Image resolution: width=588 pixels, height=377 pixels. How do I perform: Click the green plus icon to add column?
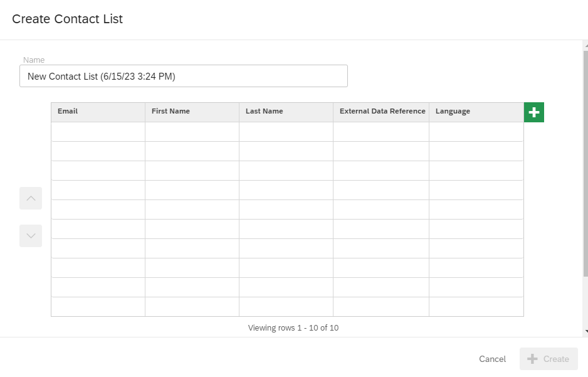tap(533, 112)
